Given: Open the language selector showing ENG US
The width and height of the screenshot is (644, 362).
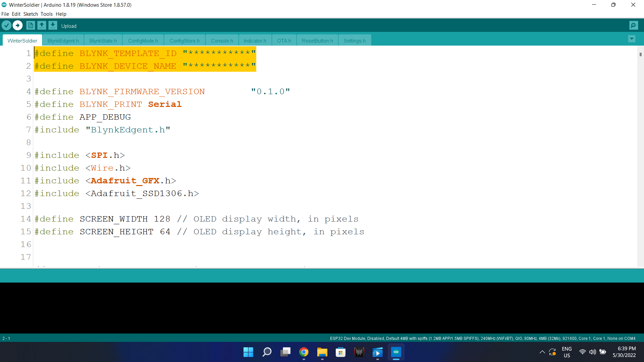Looking at the screenshot, I should click(567, 352).
